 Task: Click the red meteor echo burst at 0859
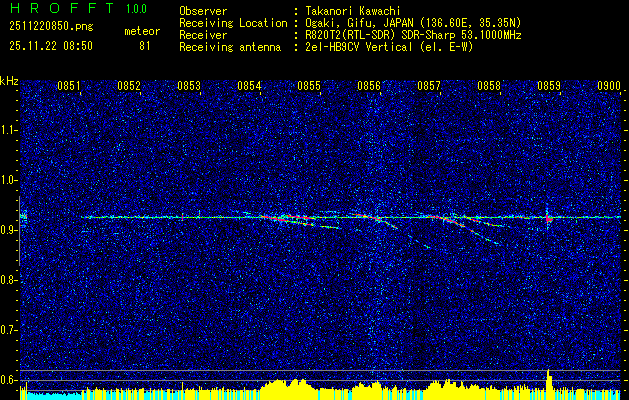548,219
